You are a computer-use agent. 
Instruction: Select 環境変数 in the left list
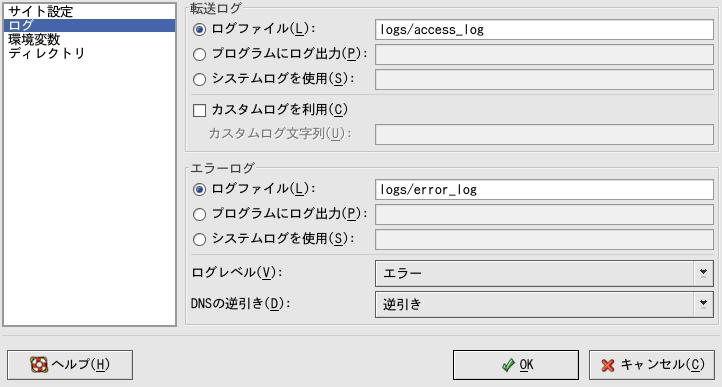pos(34,40)
